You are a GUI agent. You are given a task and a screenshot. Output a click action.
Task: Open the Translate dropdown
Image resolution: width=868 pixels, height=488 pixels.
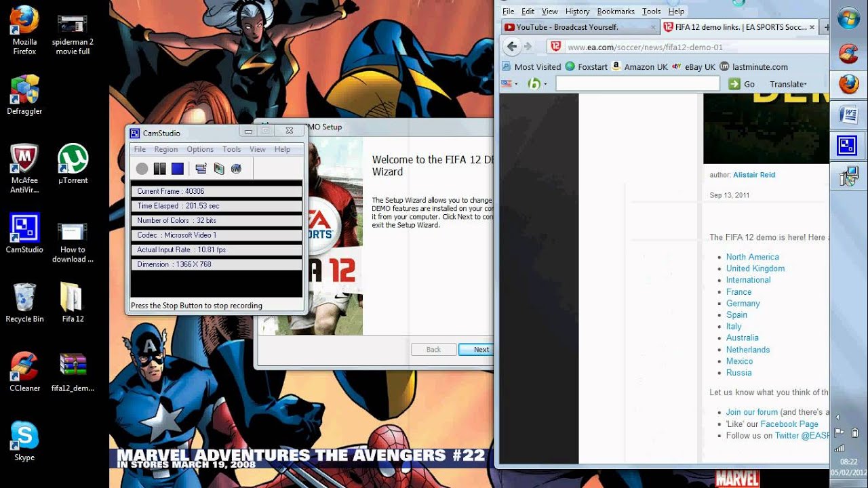[x=788, y=84]
